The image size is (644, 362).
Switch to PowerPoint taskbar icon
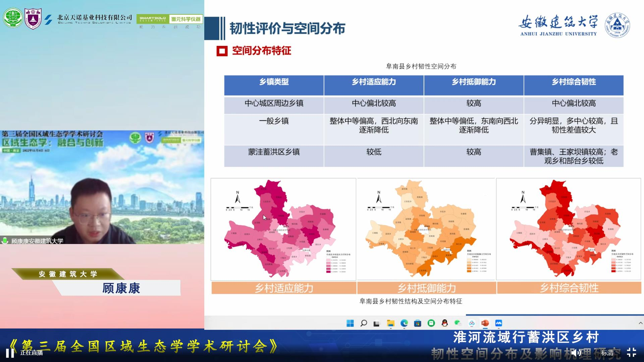(485, 323)
